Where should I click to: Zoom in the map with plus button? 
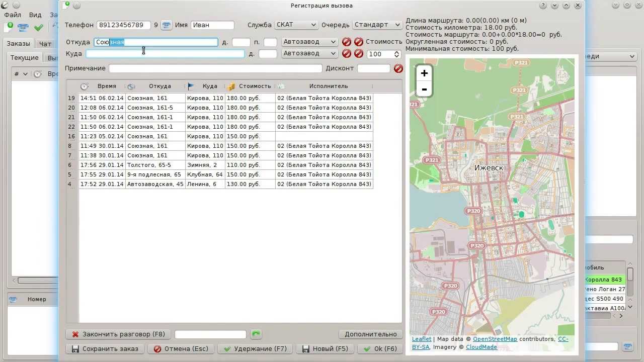coord(424,73)
